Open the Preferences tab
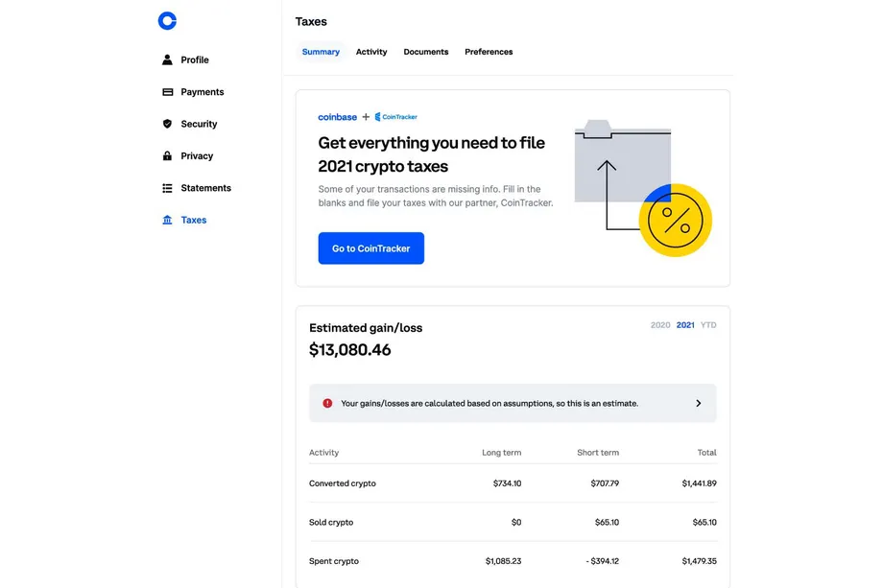Screen dimensions: 883x588 (489, 52)
